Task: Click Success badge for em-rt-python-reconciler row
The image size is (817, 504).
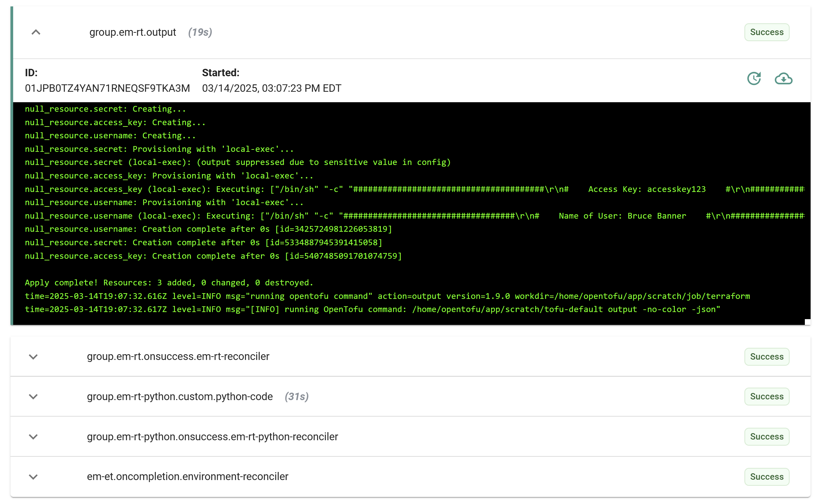Action: [x=766, y=437]
